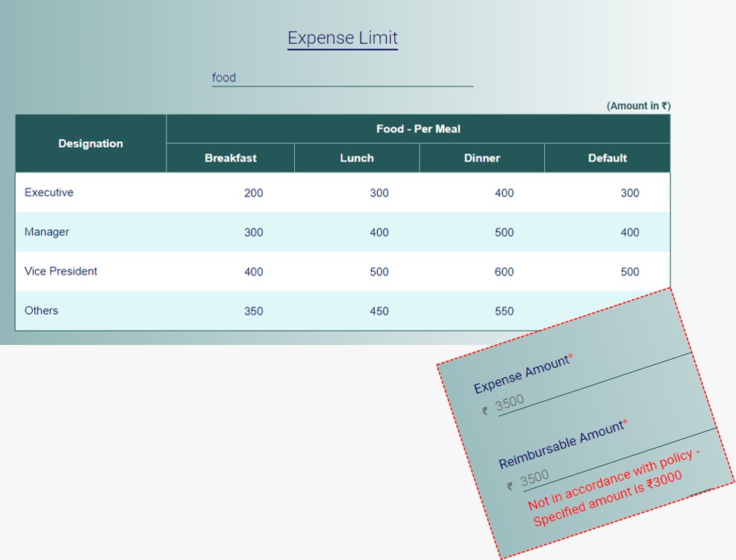Click rupee icon beside Reimbursable Amount field
This screenshot has width=736, height=560.
[x=510, y=486]
